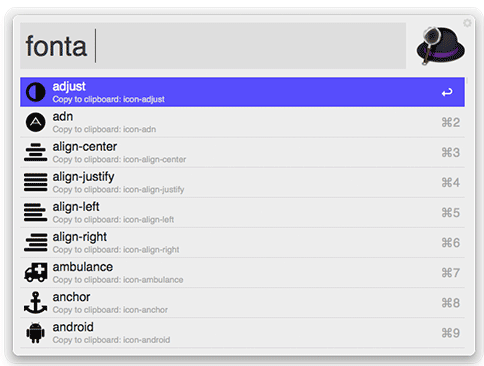Copy icon-anchor via its subtitle text
Screen dimensions: 484x366
[x=110, y=310]
